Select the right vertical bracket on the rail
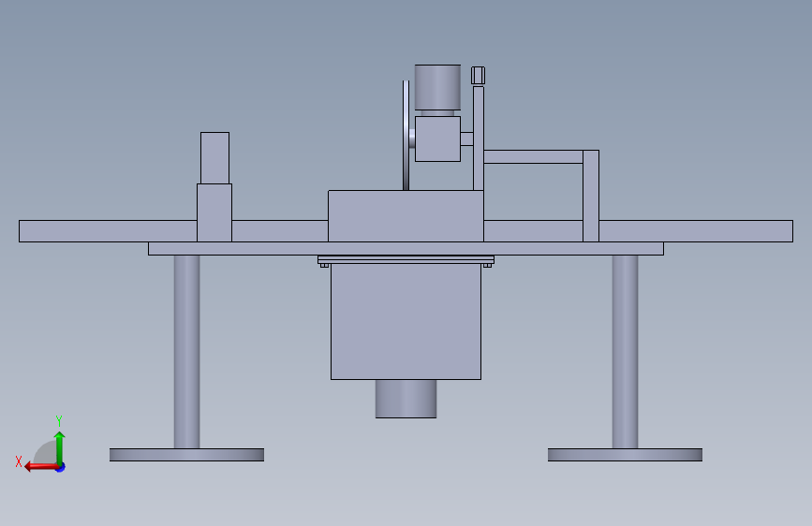This screenshot has width=812, height=526. tap(591, 196)
